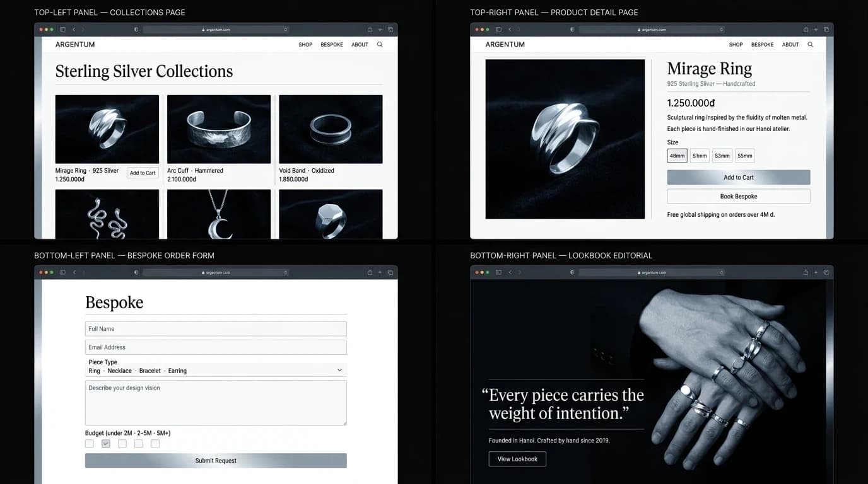Screen dimensions: 868x484
Task: Click the ARGENTUM logo on the Collections page
Action: [x=75, y=45]
